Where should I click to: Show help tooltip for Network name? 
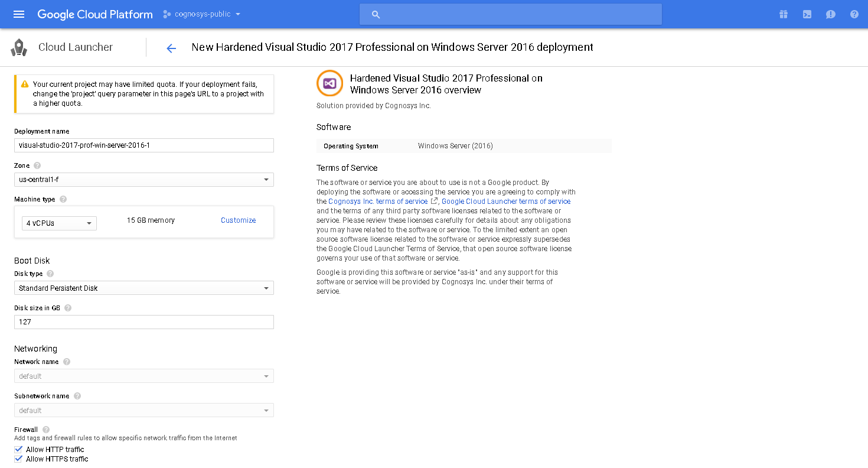67,362
